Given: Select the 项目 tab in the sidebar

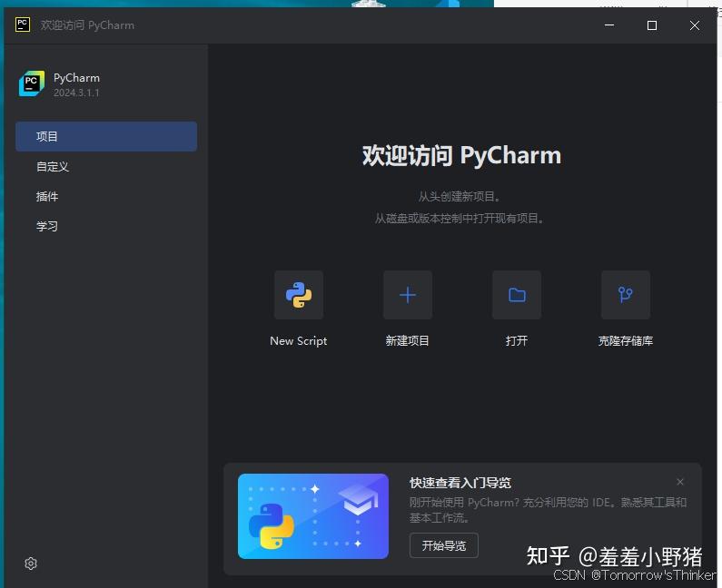Looking at the screenshot, I should [106, 136].
